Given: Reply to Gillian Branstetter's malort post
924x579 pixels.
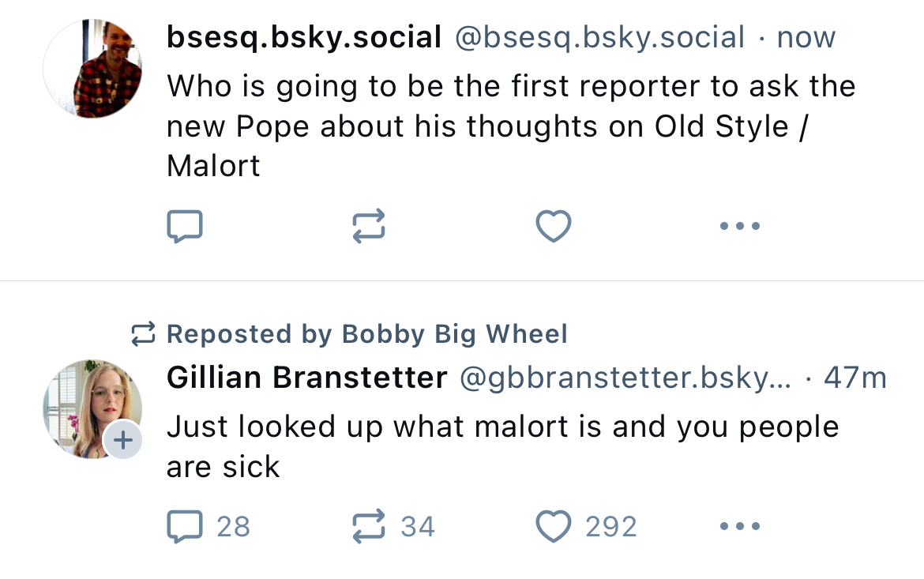Looking at the screenshot, I should pos(185,527).
